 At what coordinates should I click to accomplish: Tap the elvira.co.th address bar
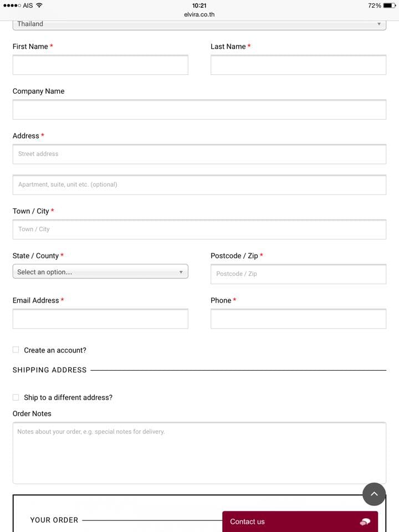coord(199,14)
